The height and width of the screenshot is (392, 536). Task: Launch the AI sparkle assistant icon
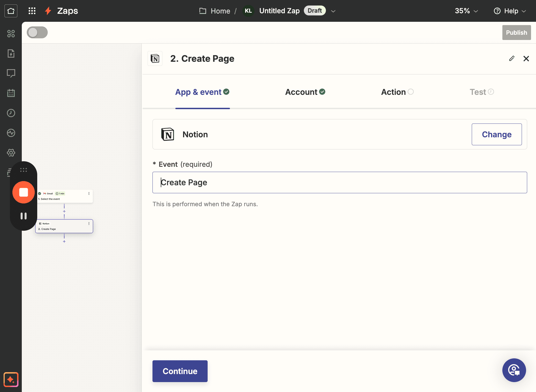pos(11,380)
